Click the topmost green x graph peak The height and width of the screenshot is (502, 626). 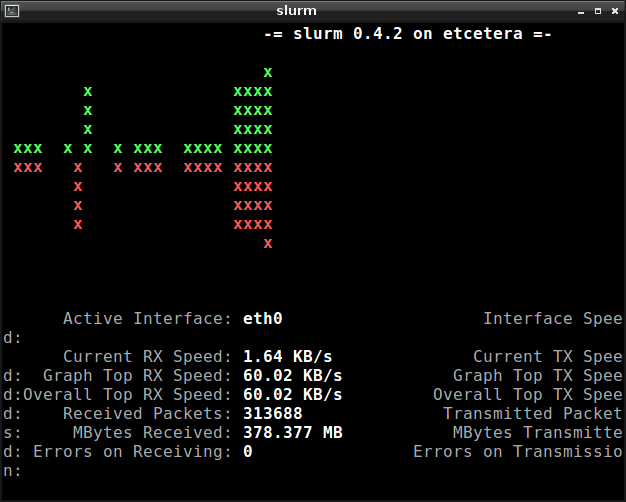pos(268,72)
